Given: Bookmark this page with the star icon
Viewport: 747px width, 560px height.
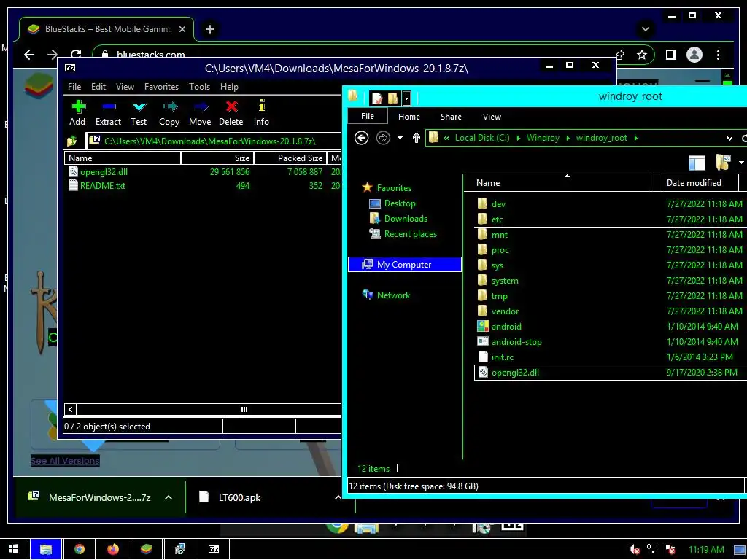Looking at the screenshot, I should [x=642, y=55].
